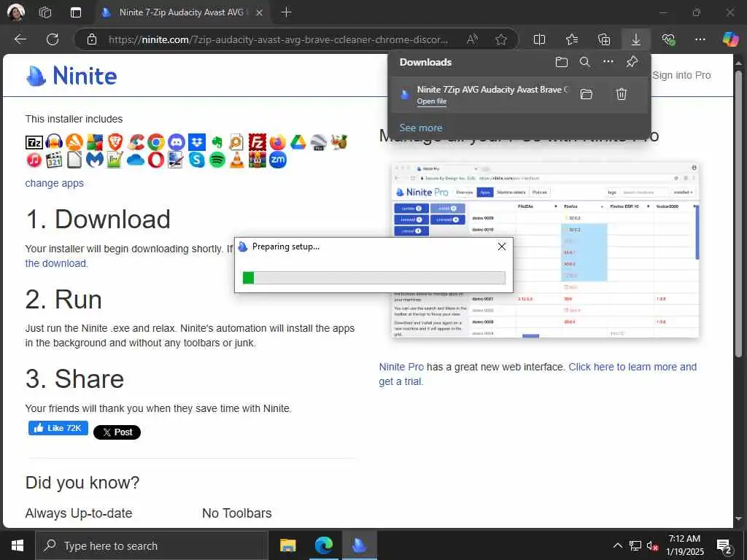Viewport: 747px width, 560px height.
Task: Click the Skype icon
Action: pos(197,160)
